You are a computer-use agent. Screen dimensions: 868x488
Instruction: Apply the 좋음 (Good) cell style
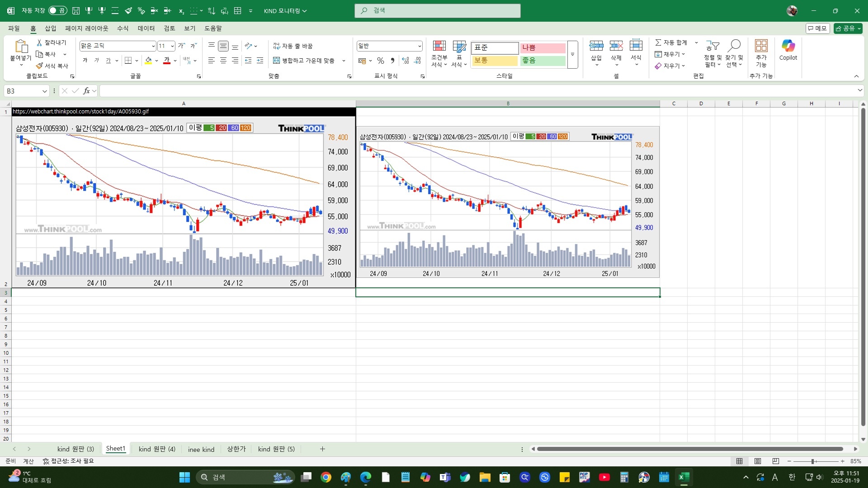pos(542,61)
